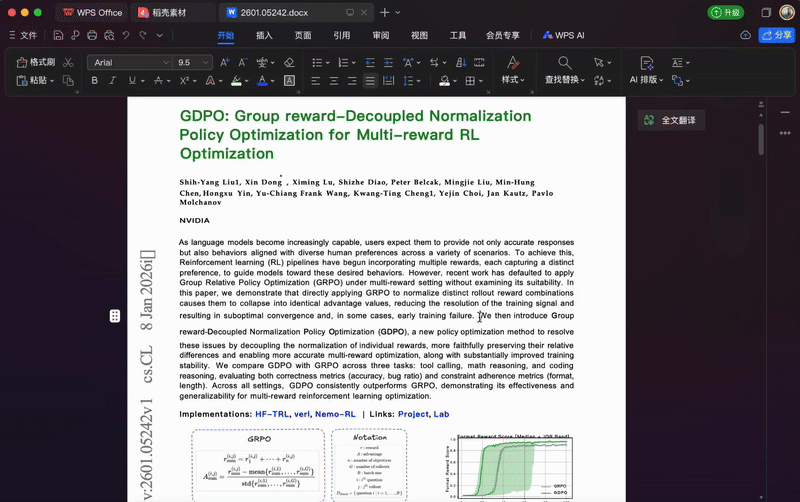Open the HF-TRL link in document

[274, 414]
